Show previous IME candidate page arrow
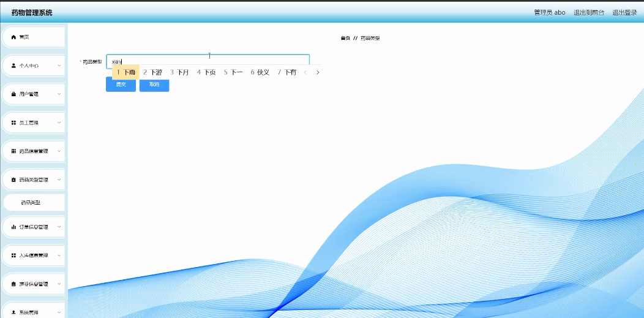Image resolution: width=644 pixels, height=318 pixels. click(305, 72)
